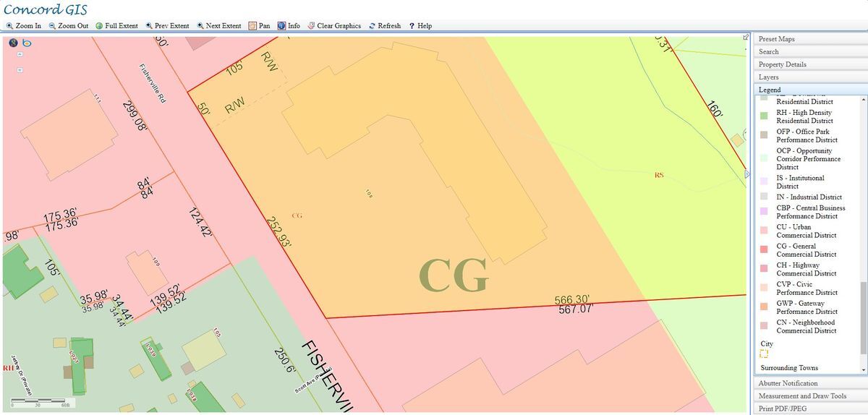Open Help from the toolbar
The image size is (868, 415).
[420, 26]
